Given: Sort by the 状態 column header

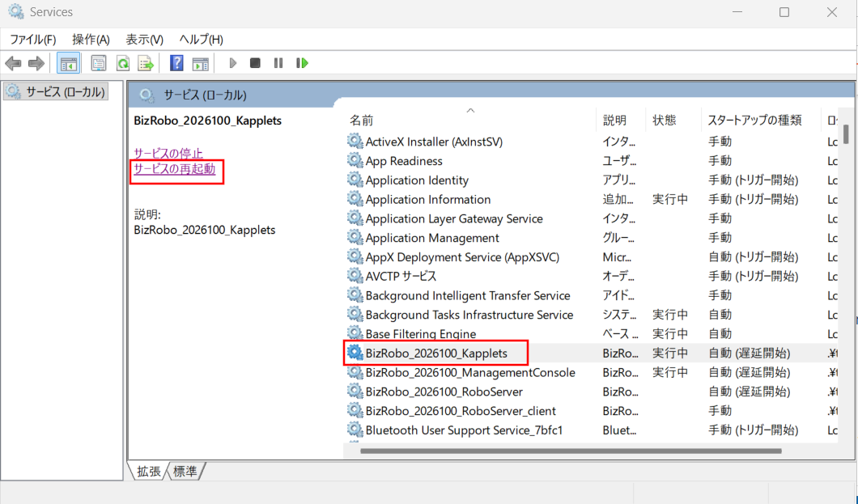Looking at the screenshot, I should pos(665,120).
